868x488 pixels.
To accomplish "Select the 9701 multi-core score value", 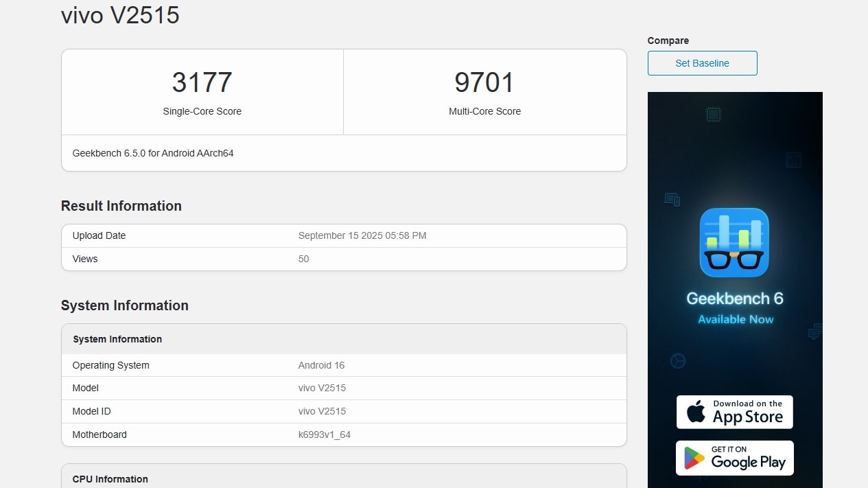I will [x=484, y=82].
